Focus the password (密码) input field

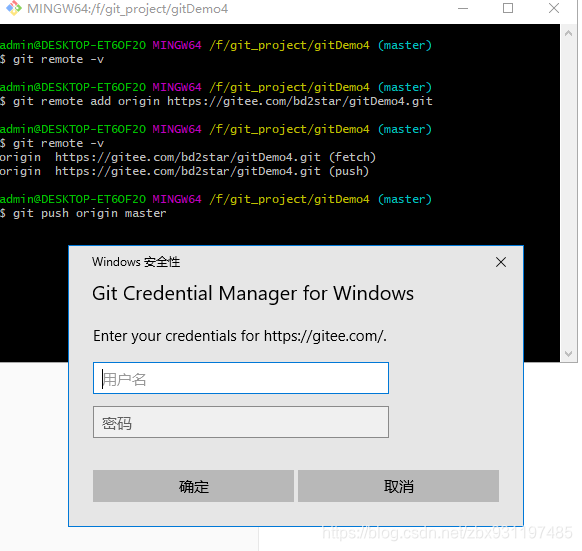[241, 422]
